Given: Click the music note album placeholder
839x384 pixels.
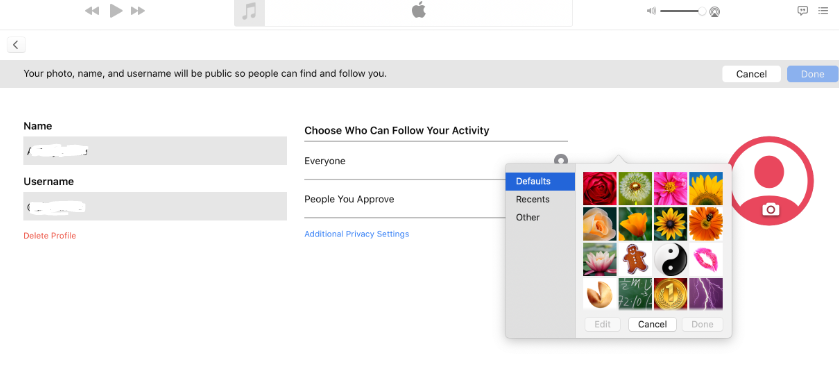Looking at the screenshot, I should coord(249,12).
